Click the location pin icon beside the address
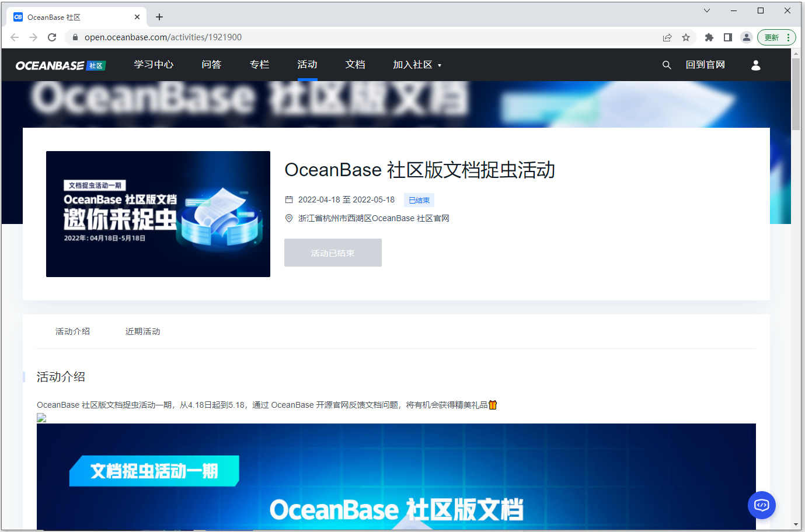Viewport: 805px width, 532px height. [289, 218]
